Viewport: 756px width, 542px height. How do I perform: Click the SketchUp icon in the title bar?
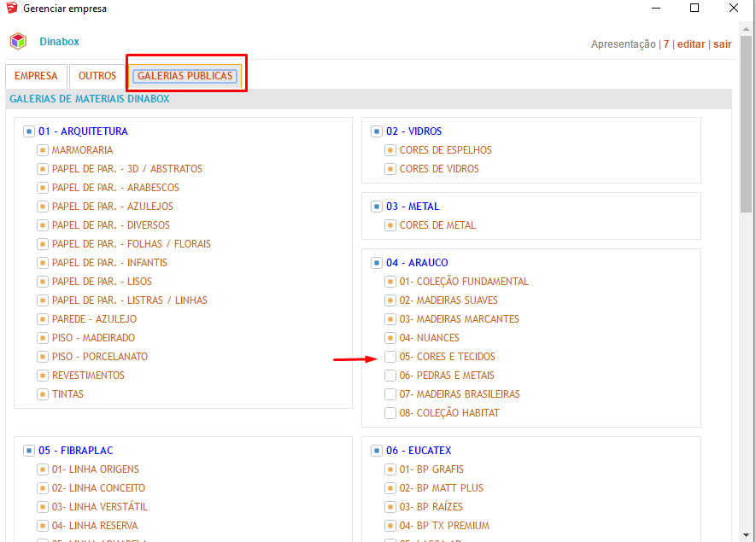[x=12, y=9]
